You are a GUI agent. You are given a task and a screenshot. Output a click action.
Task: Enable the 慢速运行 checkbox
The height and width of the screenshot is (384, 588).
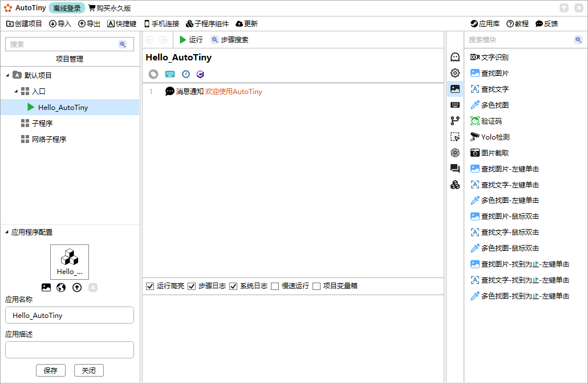point(275,286)
